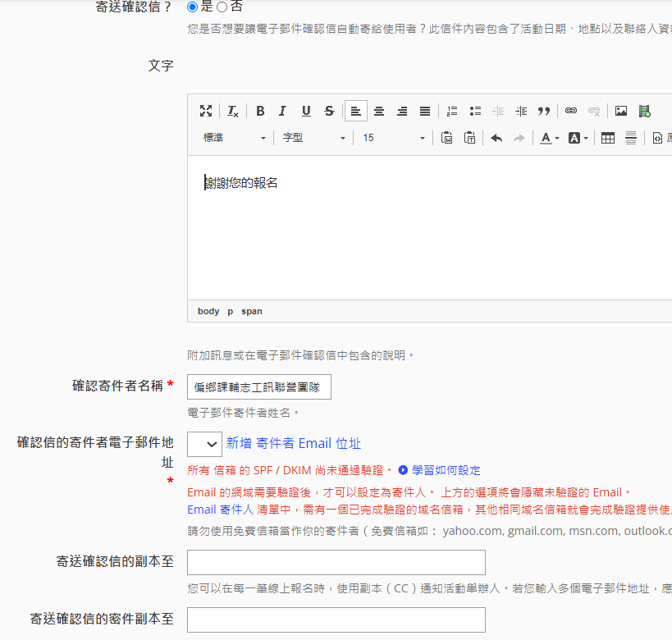This screenshot has height=640, width=672.
Task: Increase indent in editor
Action: [x=521, y=111]
